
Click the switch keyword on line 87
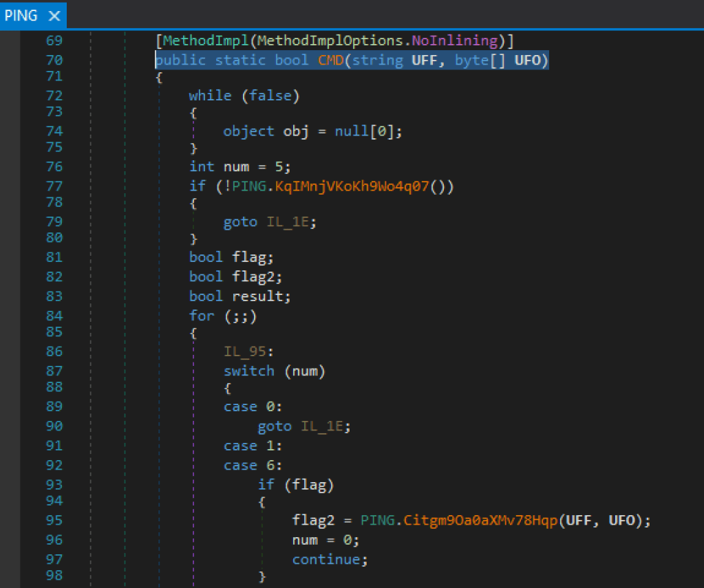pos(248,371)
